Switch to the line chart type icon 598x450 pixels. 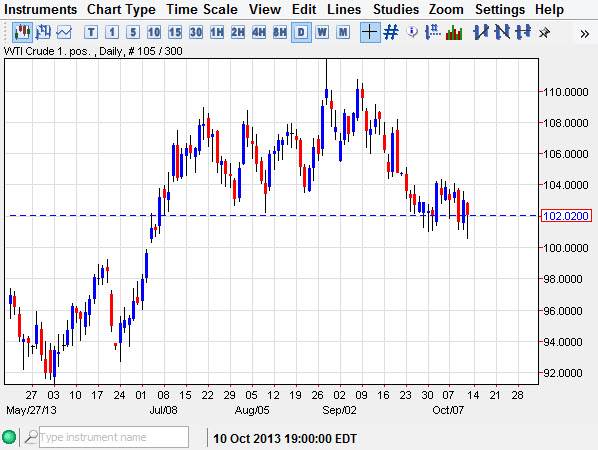tap(64, 32)
